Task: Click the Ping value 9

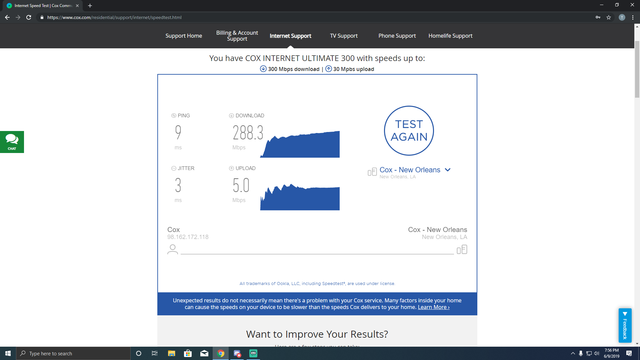Action: click(x=178, y=133)
